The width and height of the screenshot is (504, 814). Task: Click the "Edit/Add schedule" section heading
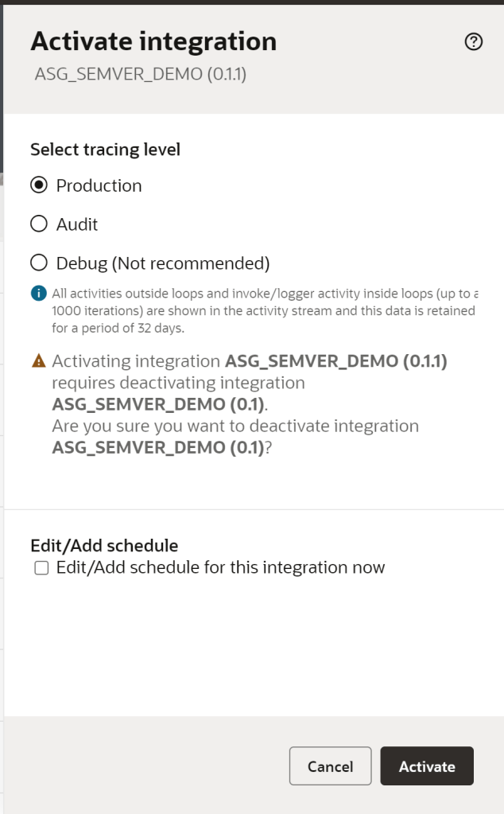[x=104, y=546]
